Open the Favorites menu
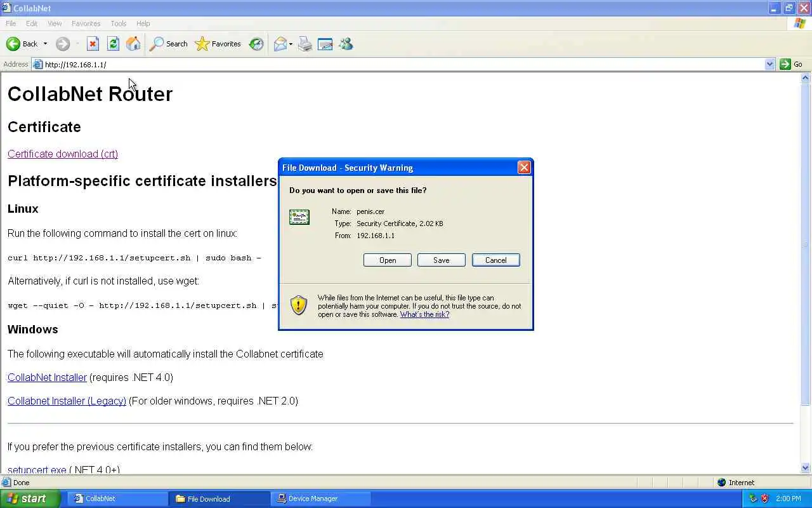The image size is (812, 508). tap(86, 23)
